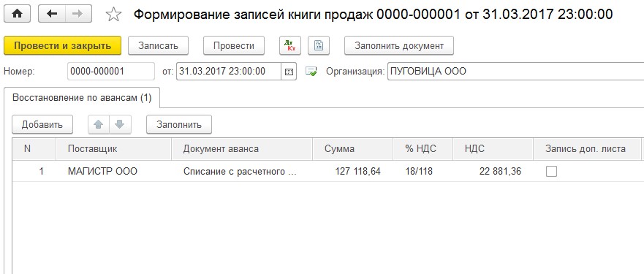Image resolution: width=644 pixels, height=274 pixels.
Task: Move row up with arrow button
Action: click(x=99, y=124)
